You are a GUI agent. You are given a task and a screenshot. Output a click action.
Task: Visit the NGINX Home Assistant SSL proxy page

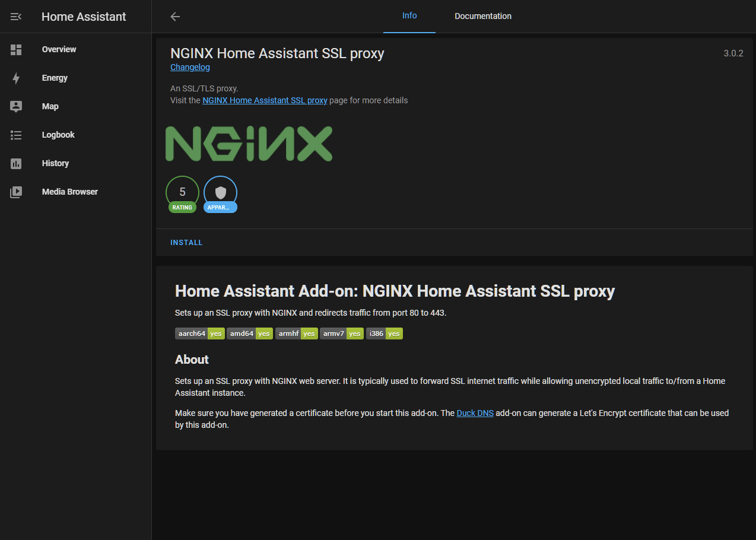(265, 100)
